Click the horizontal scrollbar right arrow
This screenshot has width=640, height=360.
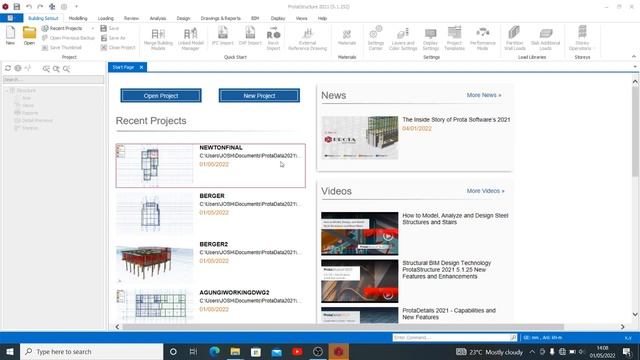[622, 327]
